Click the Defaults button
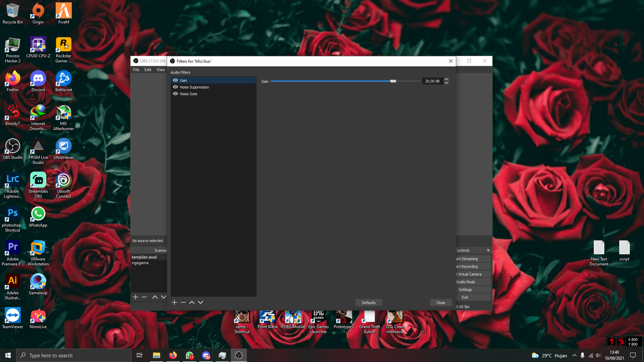644x362 pixels. point(369,303)
